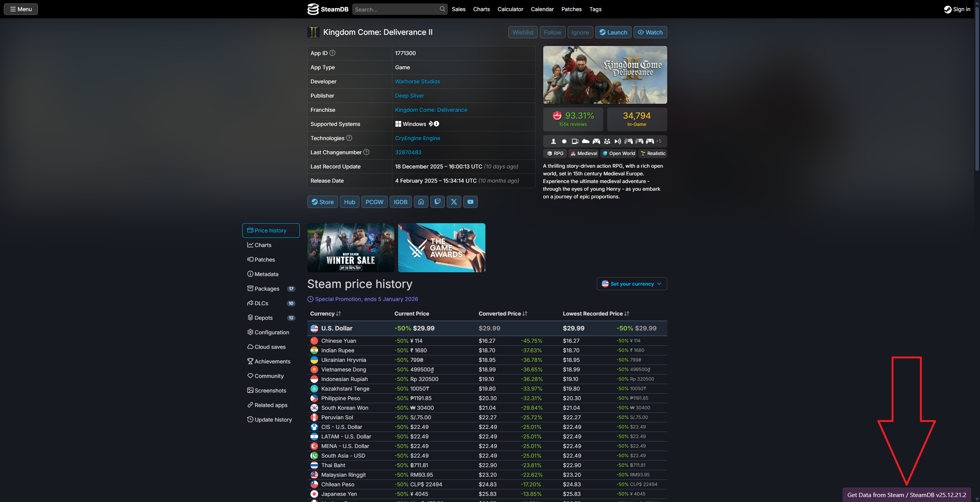Click the search magnifier icon
The width and height of the screenshot is (980, 502).
[442, 9]
